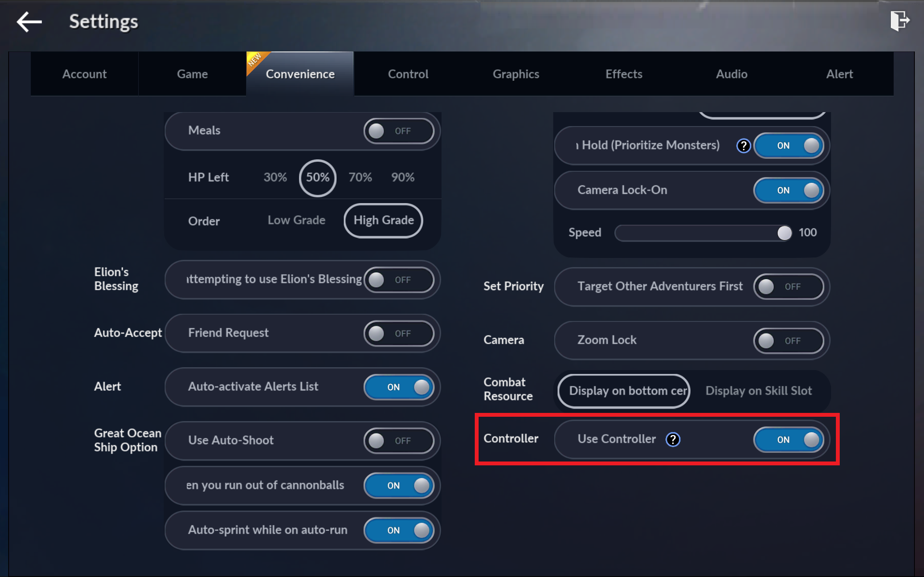Go to the Account tab
This screenshot has height=577, width=924.
[84, 74]
